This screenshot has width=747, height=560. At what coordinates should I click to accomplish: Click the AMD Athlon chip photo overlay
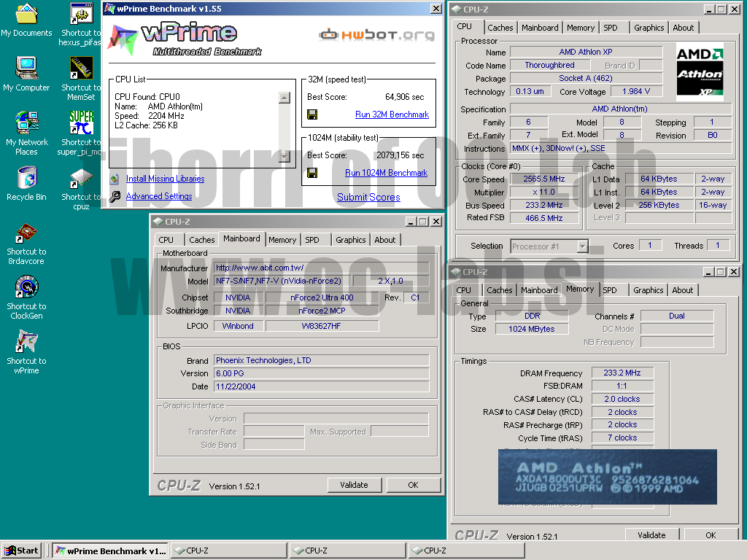point(608,477)
